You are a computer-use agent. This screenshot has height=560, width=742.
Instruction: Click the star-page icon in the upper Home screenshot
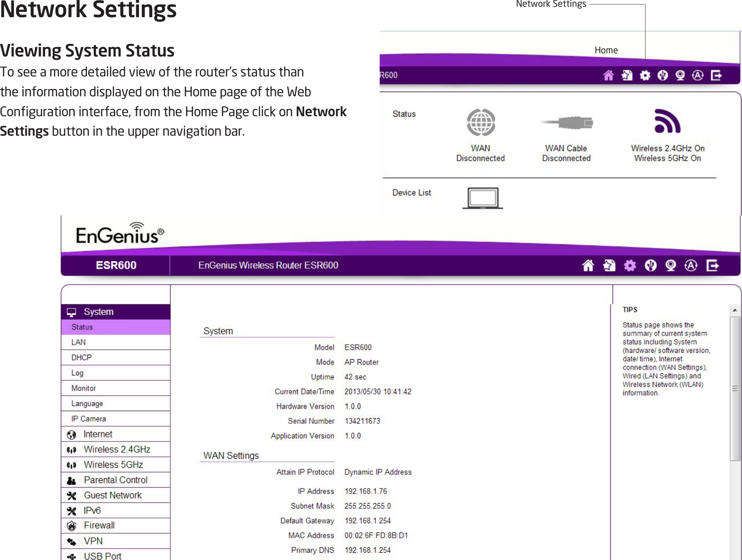(627, 76)
